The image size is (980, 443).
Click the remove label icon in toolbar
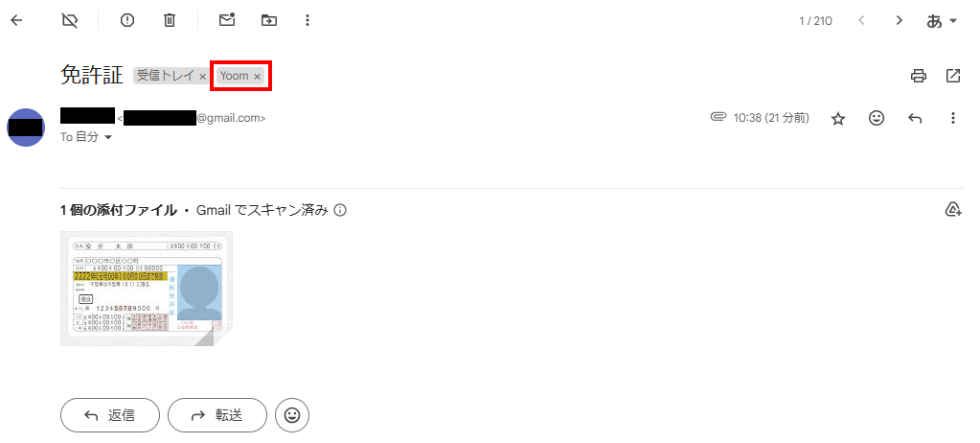pyautogui.click(x=70, y=21)
